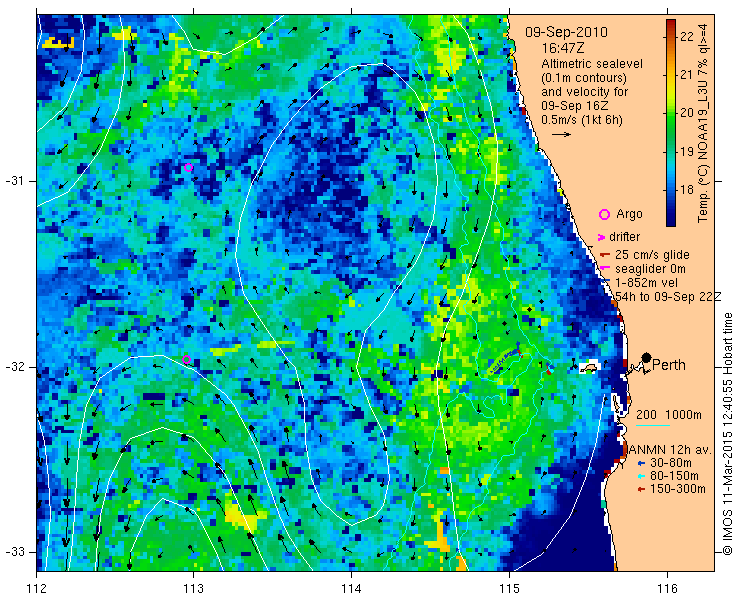Click the 0.5m/s velocity scale arrow
The width and height of the screenshot is (740, 600).
tap(561, 135)
